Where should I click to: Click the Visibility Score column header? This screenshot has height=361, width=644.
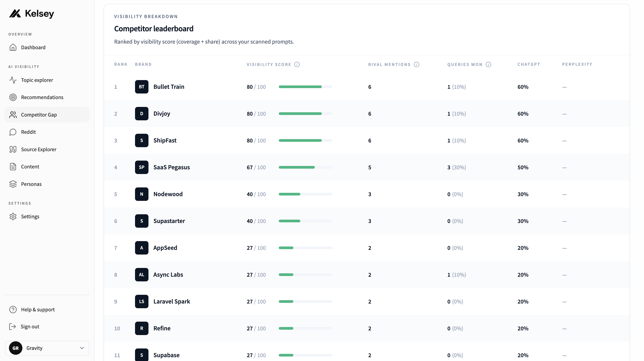tap(269, 64)
